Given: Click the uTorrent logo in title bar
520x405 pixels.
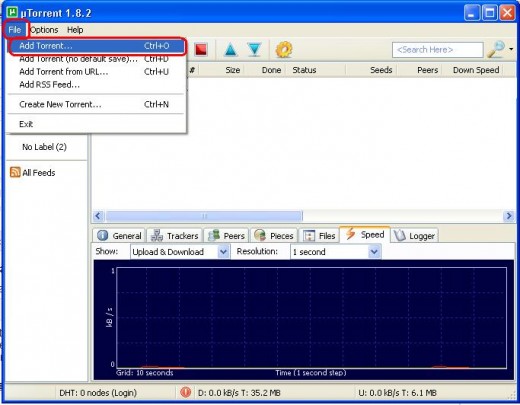Looking at the screenshot, I should point(12,12).
